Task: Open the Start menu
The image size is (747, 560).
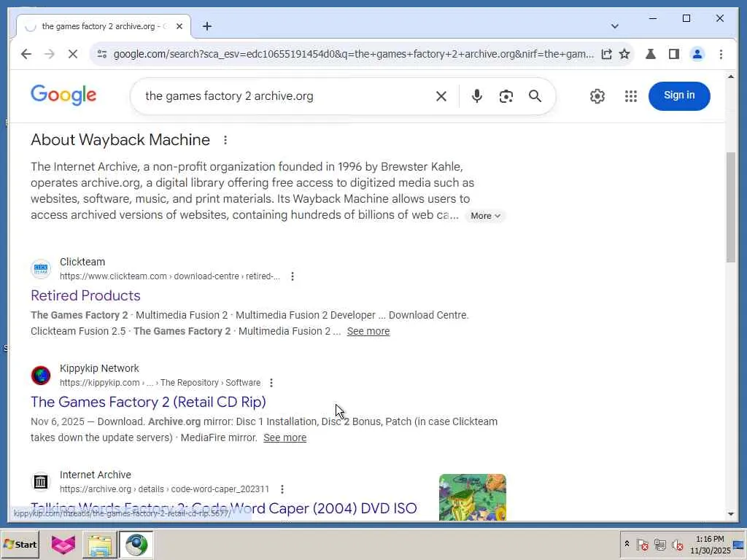Action: pos(20,545)
